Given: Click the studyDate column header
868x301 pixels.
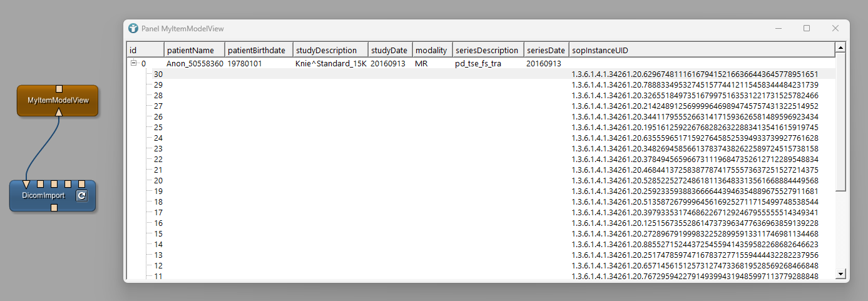Looking at the screenshot, I should tap(389, 50).
